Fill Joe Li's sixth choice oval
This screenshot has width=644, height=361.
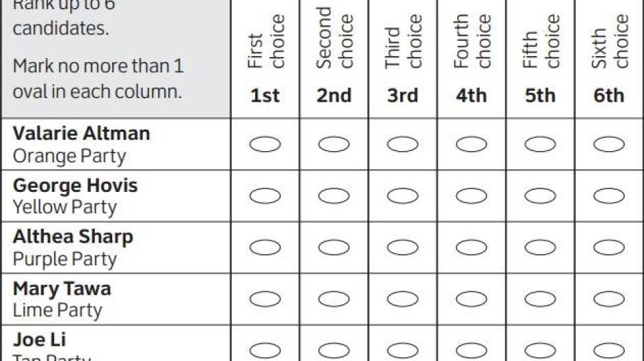click(609, 350)
